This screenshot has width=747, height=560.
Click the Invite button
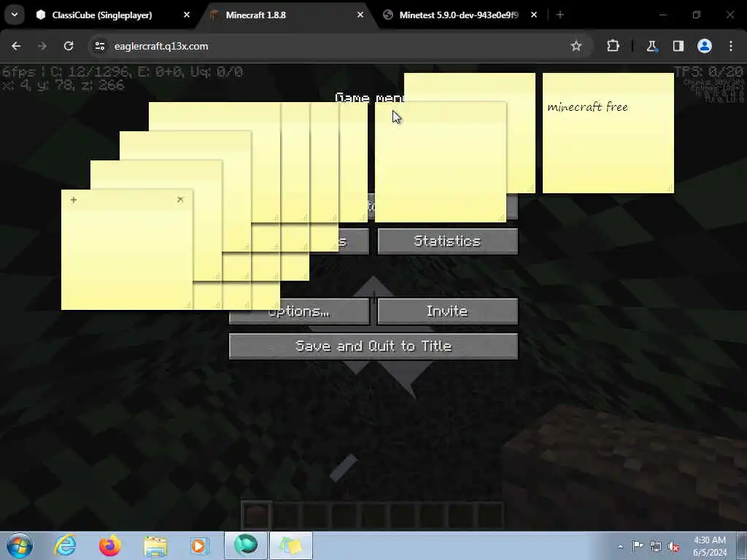click(447, 311)
